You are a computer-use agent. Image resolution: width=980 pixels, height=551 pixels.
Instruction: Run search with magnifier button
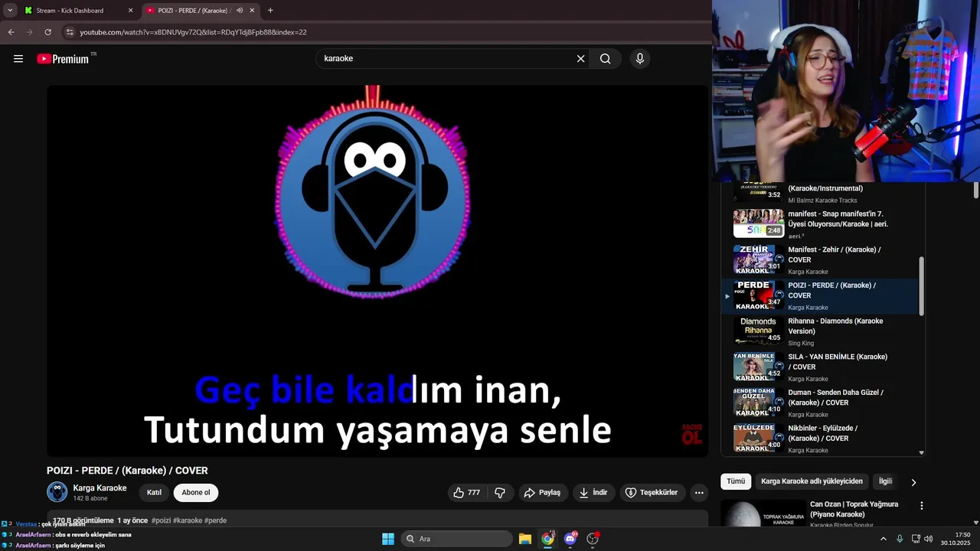click(x=605, y=59)
